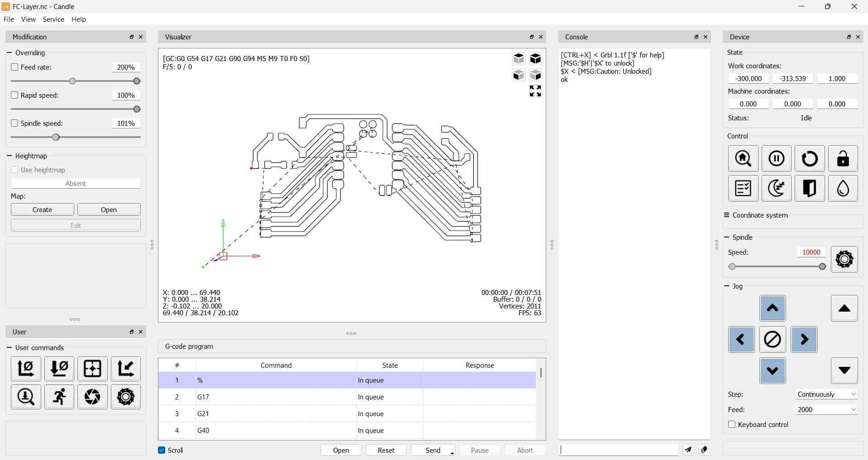
Task: Open the Help menu
Action: tap(79, 19)
